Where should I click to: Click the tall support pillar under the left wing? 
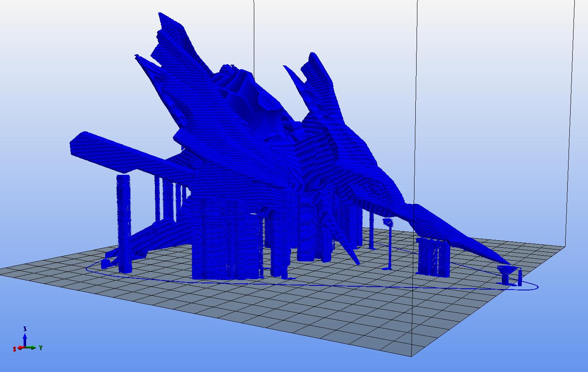click(124, 223)
